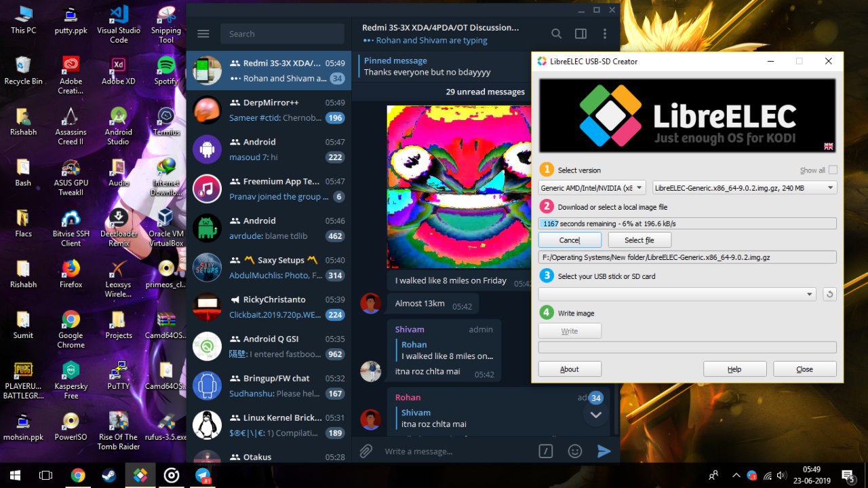Click the Telegram Search field
The image size is (868, 488).
coord(282,34)
